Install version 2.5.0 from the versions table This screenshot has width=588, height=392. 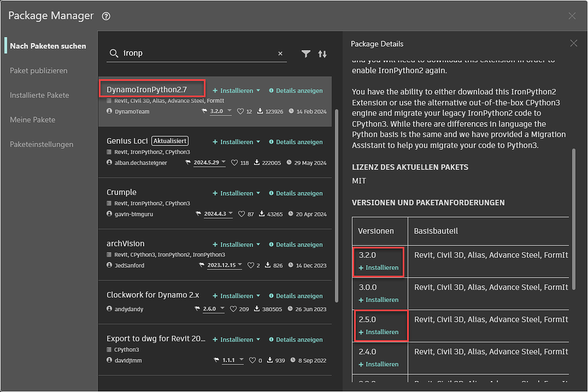(379, 332)
